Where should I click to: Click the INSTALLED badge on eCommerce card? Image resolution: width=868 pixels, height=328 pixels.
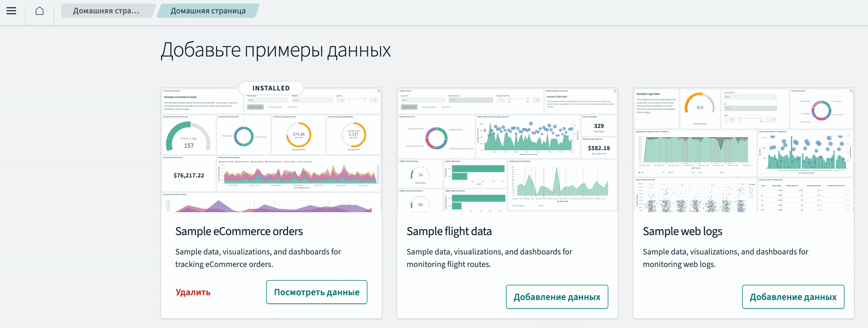pos(271,88)
